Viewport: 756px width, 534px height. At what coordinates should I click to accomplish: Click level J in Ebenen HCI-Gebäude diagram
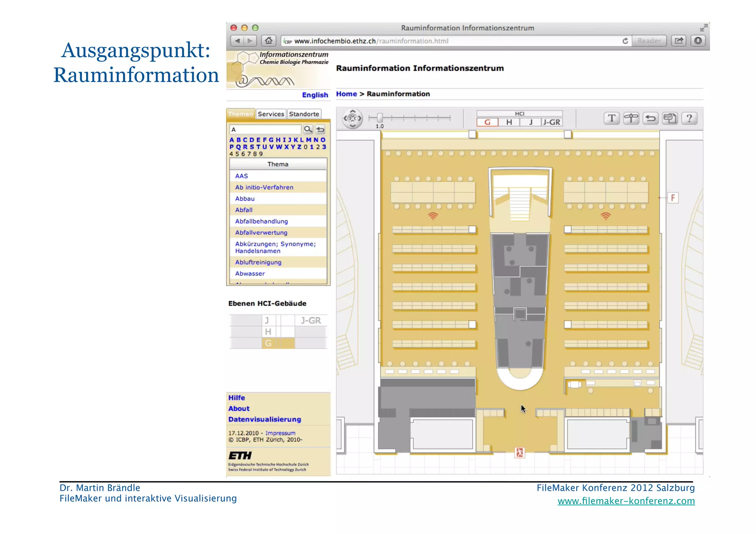point(267,320)
